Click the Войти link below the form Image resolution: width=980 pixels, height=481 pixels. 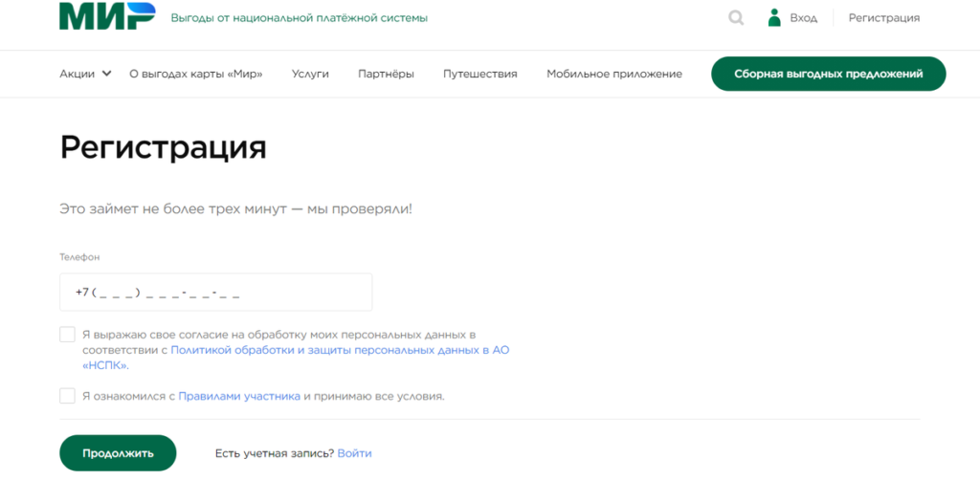tap(354, 453)
